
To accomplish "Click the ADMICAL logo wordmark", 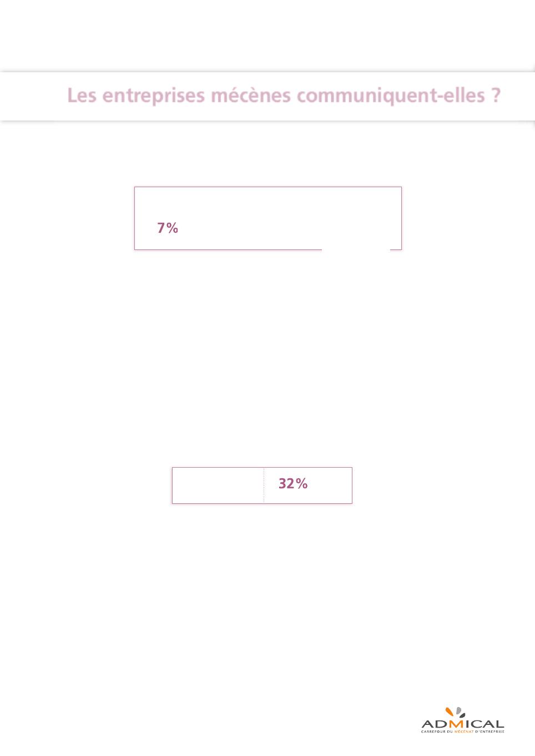I will click(x=463, y=724).
